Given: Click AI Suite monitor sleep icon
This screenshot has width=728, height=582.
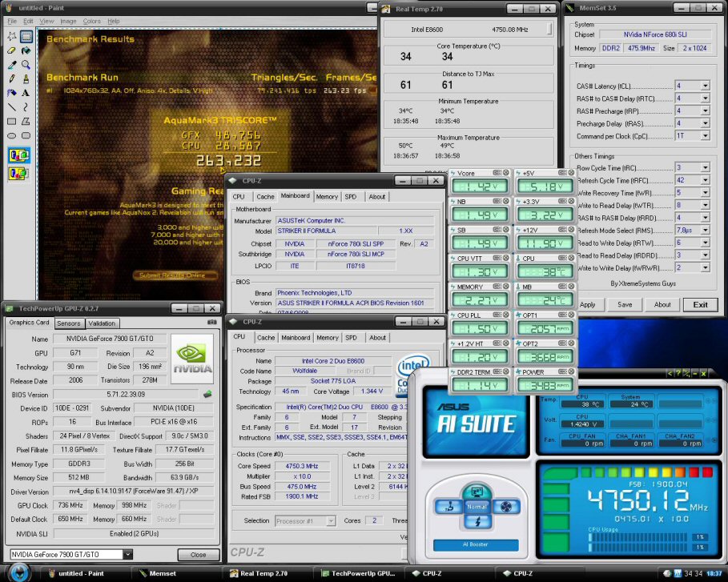Looking at the screenshot, I should pos(477,492).
